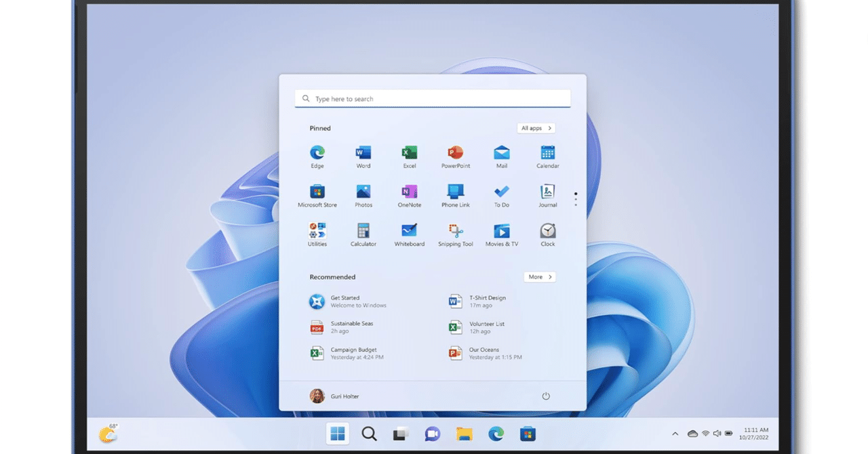This screenshot has width=868, height=454.
Task: Click the volume speaker tray icon
Action: coord(717,434)
